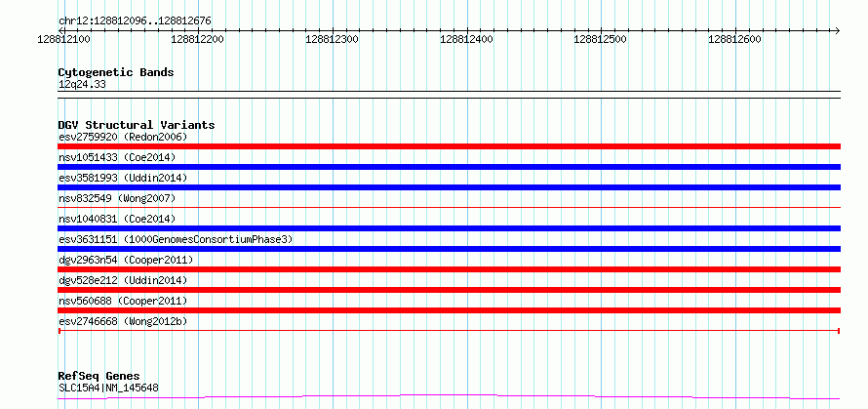
Task: Click the 12q24.33 cytogenetic band bar
Action: [x=449, y=95]
